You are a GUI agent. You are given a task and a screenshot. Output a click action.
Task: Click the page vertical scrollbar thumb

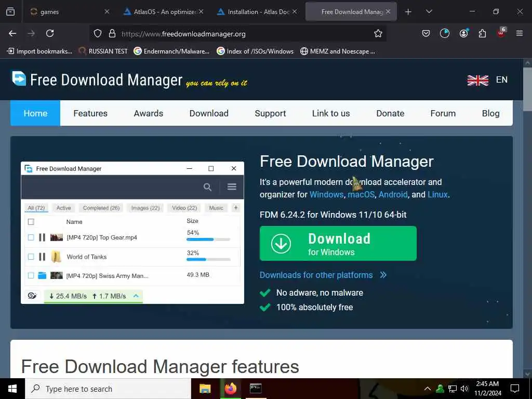coord(527,88)
